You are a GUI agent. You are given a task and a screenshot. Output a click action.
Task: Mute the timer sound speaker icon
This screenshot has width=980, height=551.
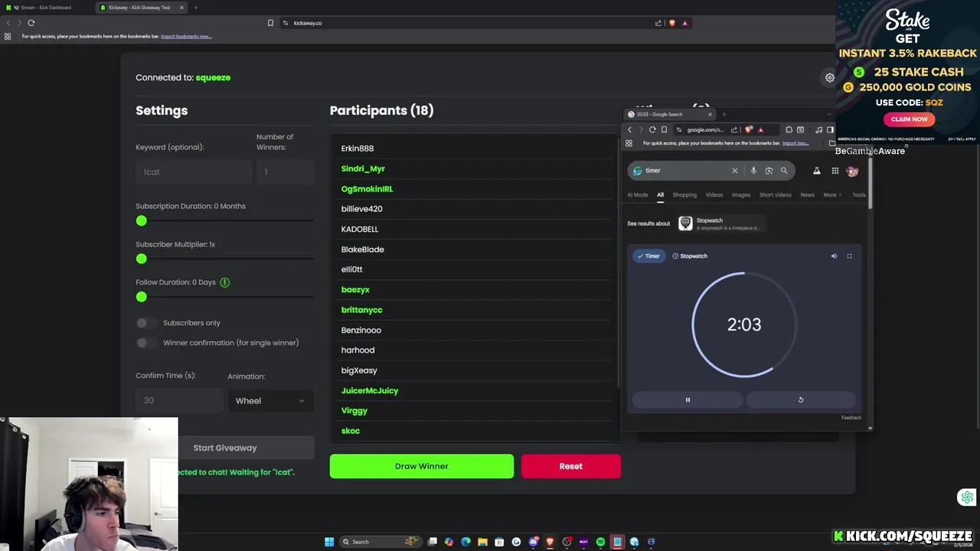834,256
